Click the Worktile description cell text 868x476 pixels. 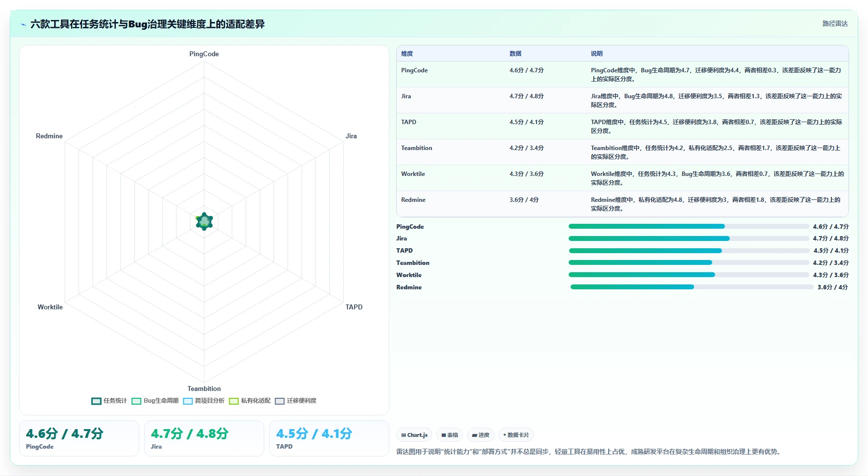click(717, 178)
